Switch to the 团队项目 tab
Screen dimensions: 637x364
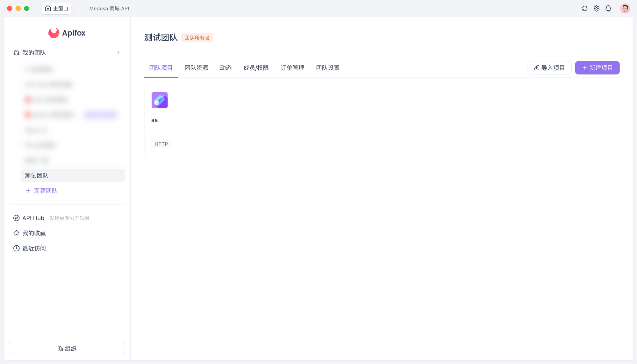[161, 68]
